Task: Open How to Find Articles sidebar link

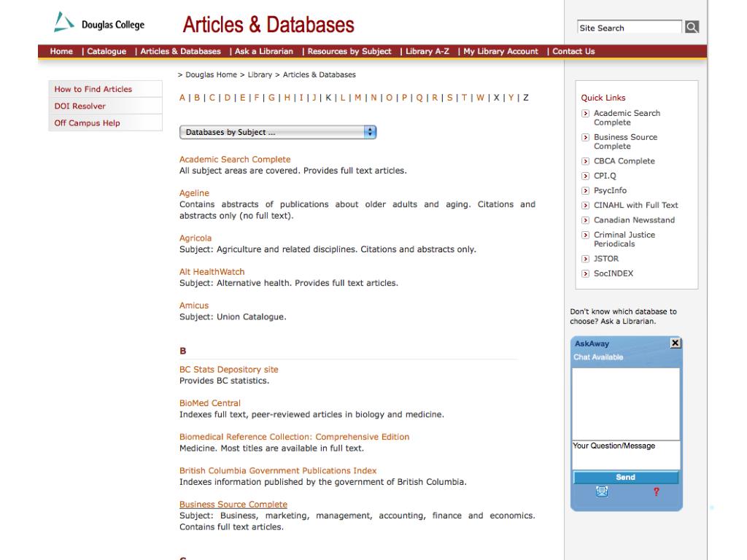Action: coord(93,89)
